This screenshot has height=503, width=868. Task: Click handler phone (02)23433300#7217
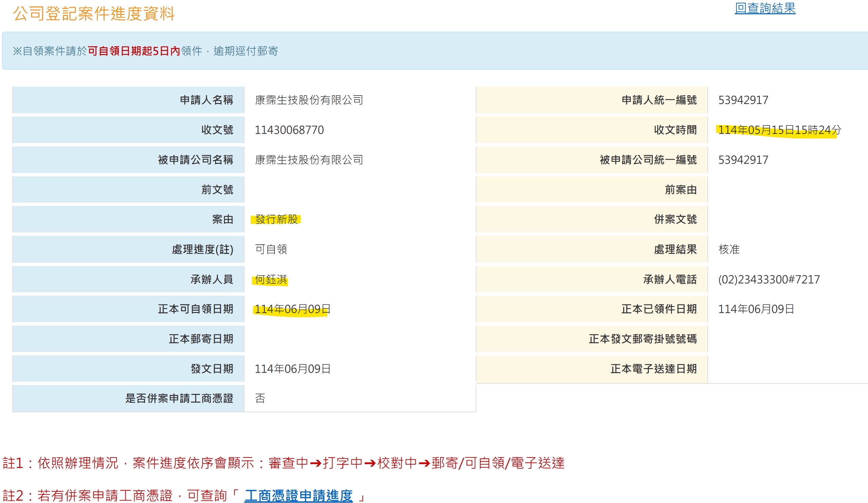[x=769, y=279]
